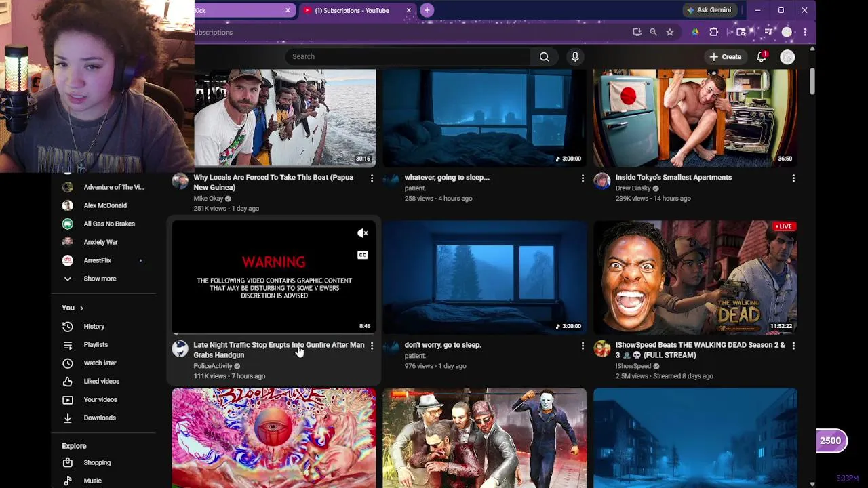Open the Papua New Guinea boat thumbnail
Viewport: 868px width, 488px height.
point(285,118)
